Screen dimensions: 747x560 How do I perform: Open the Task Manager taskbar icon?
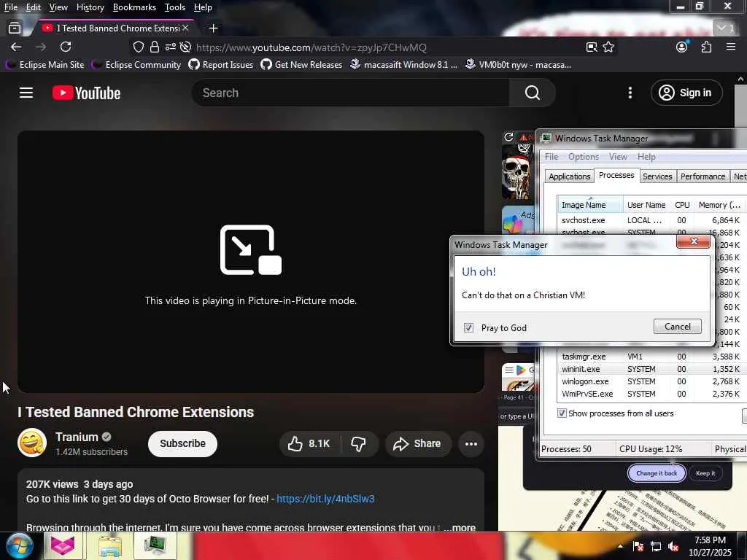pyautogui.click(x=155, y=546)
